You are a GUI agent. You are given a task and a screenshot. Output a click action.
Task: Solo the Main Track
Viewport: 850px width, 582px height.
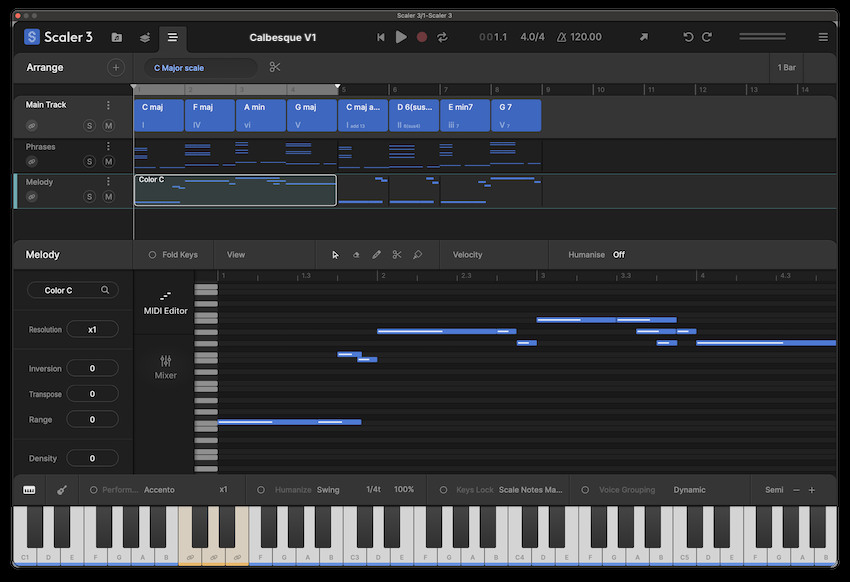coord(89,125)
